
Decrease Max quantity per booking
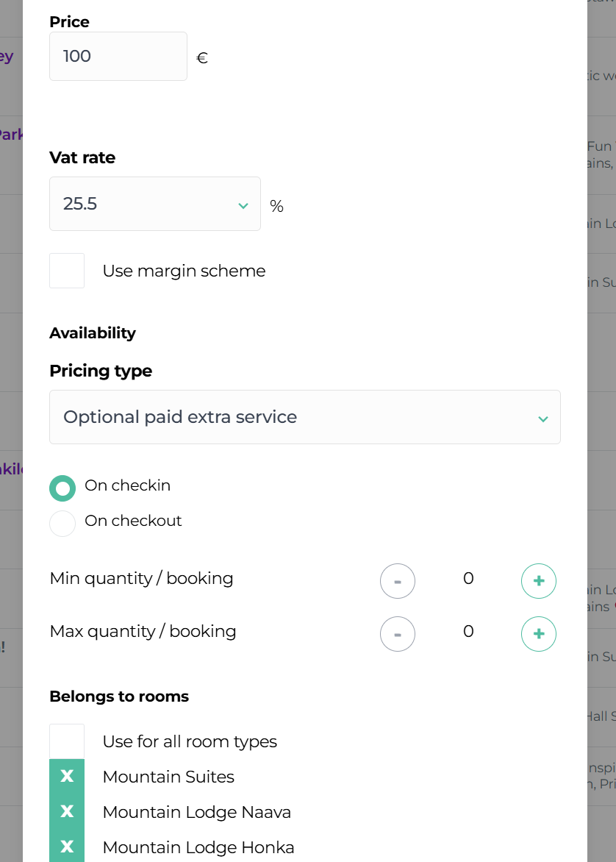click(x=398, y=634)
